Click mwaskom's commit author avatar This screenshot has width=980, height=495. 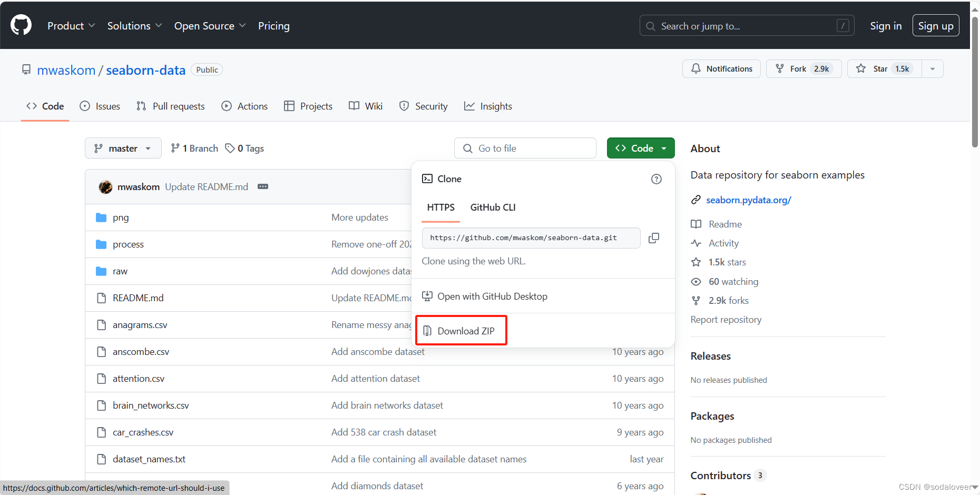click(105, 187)
